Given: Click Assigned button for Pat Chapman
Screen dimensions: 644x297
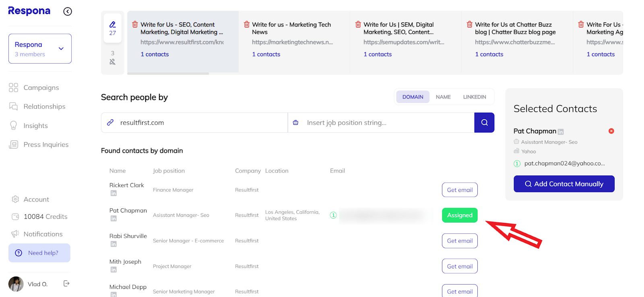Looking at the screenshot, I should pyautogui.click(x=460, y=215).
